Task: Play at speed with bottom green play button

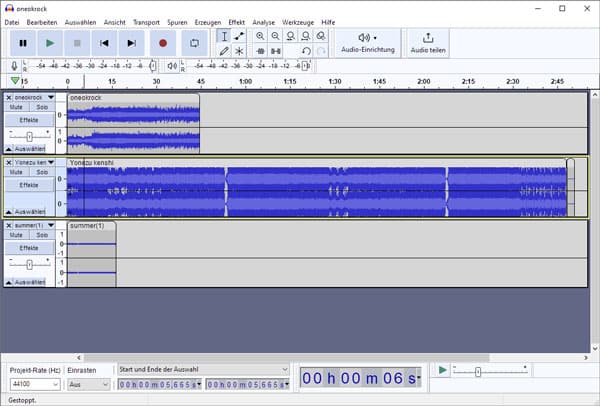Action: click(442, 370)
